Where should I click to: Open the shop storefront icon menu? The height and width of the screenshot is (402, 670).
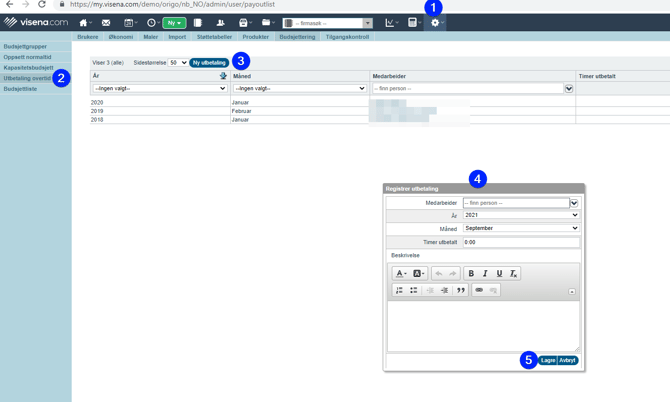(244, 23)
